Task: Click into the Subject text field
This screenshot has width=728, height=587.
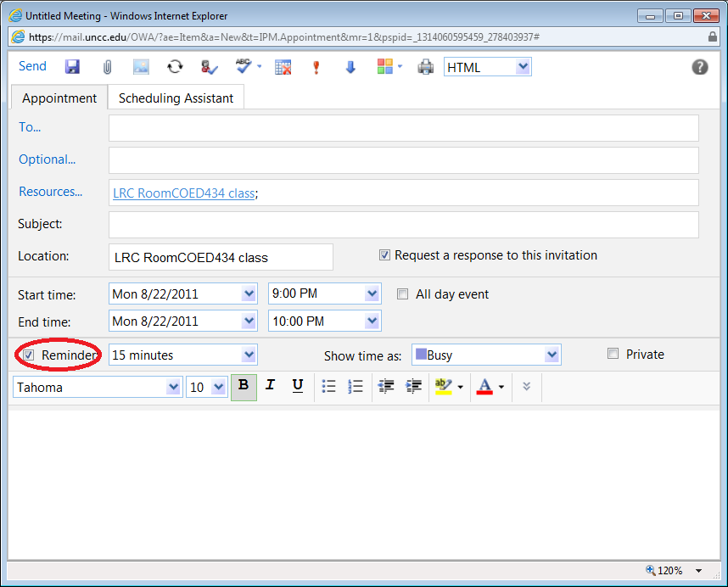Action: click(403, 225)
